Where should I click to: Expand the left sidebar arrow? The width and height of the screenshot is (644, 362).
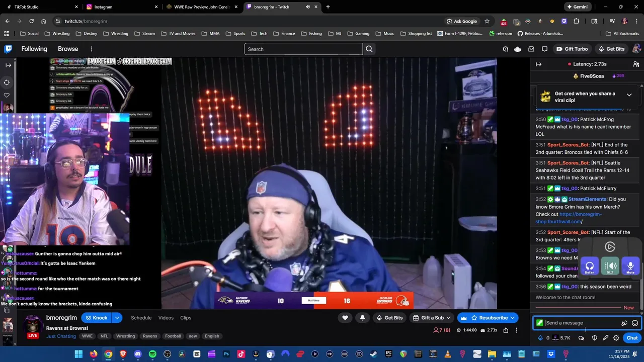click(8, 65)
